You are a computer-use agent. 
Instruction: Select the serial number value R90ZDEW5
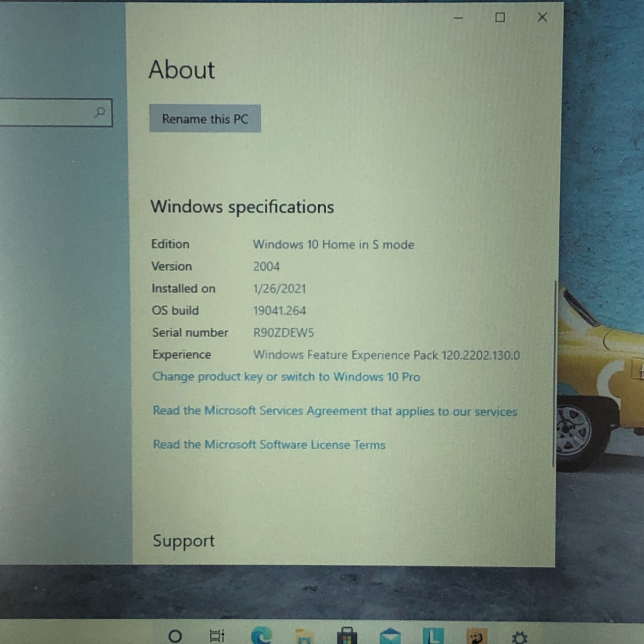283,333
